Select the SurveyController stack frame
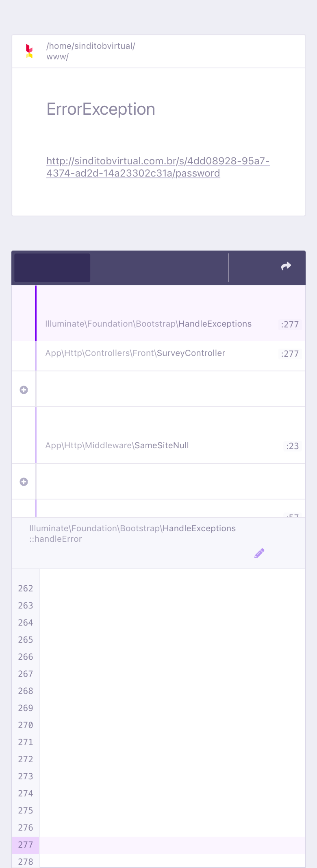 tap(135, 353)
